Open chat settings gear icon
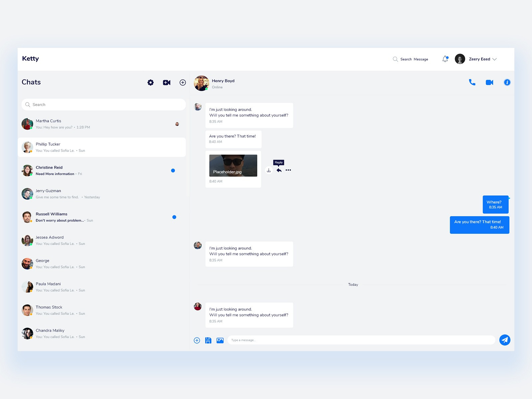The width and height of the screenshot is (532, 399). click(151, 82)
